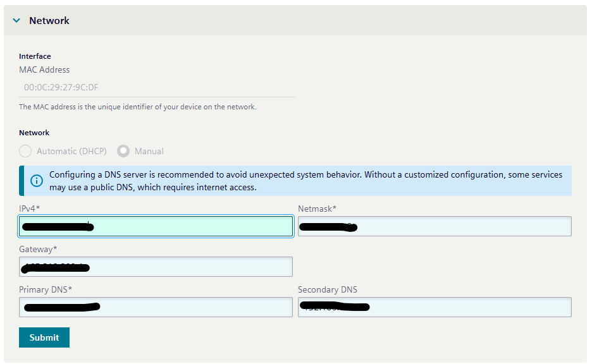Image resolution: width=592 pixels, height=364 pixels.
Task: Select the Automatic (DHCP) radio button
Action: coord(25,151)
